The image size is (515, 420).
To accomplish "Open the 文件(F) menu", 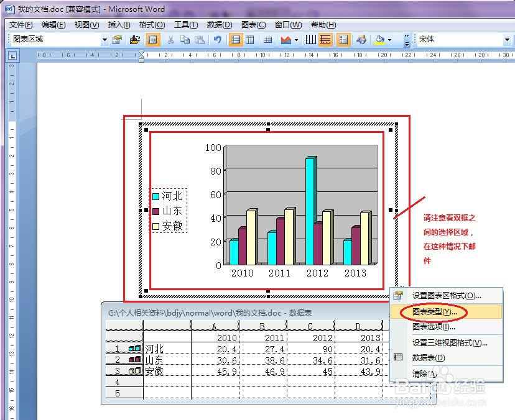I will point(21,25).
